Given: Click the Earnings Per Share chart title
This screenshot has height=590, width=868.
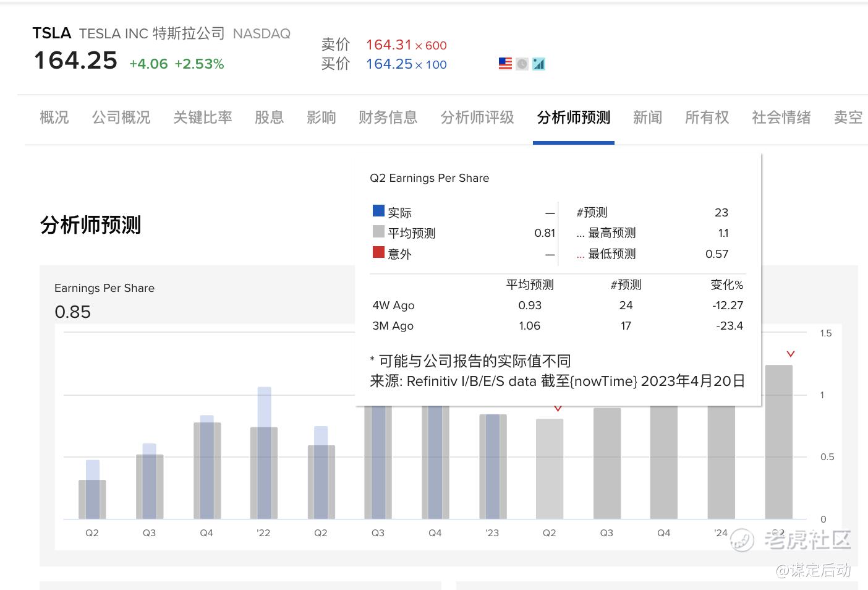Looking at the screenshot, I should (104, 288).
